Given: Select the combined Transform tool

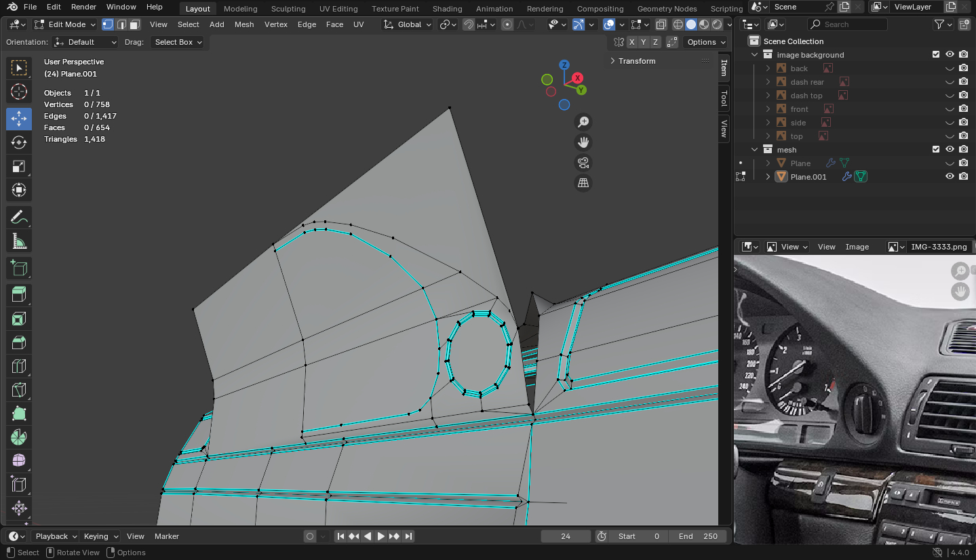Looking at the screenshot, I should pyautogui.click(x=19, y=190).
